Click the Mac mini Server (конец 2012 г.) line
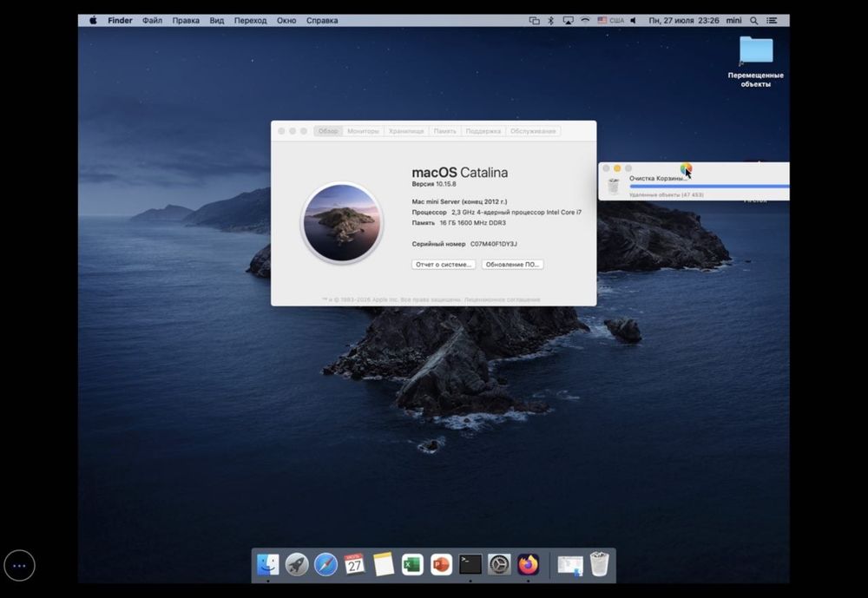Viewport: 868px width, 598px height. coord(459,201)
